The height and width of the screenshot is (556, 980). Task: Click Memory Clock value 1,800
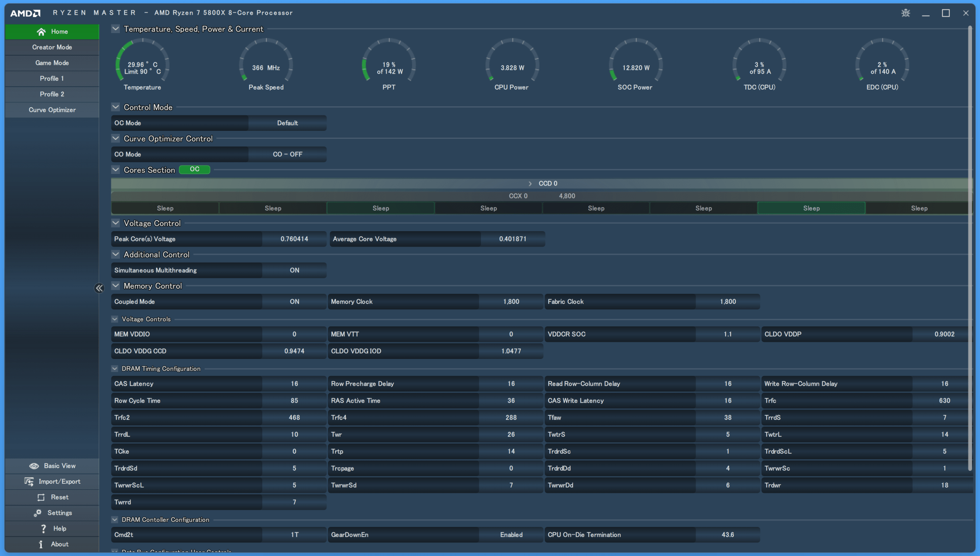point(511,302)
